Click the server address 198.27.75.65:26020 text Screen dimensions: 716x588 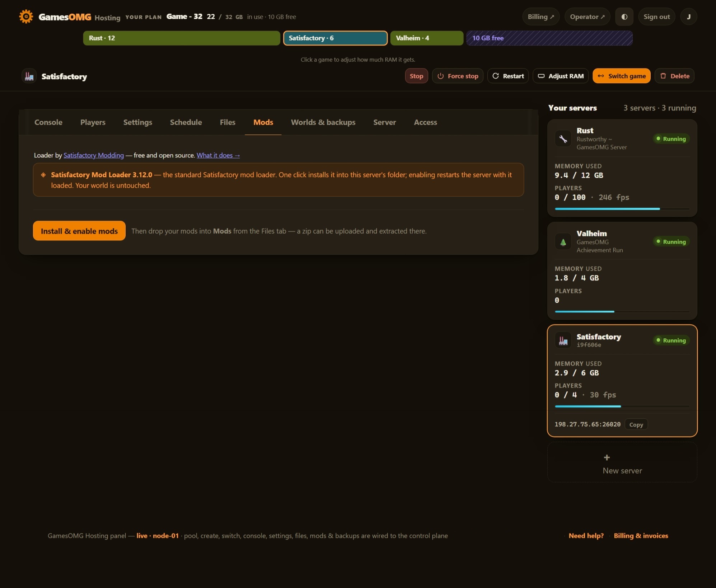coord(588,424)
